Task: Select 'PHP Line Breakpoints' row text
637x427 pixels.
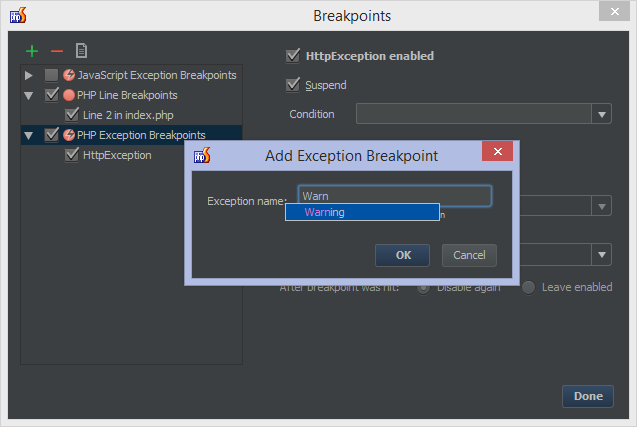Action: click(127, 95)
